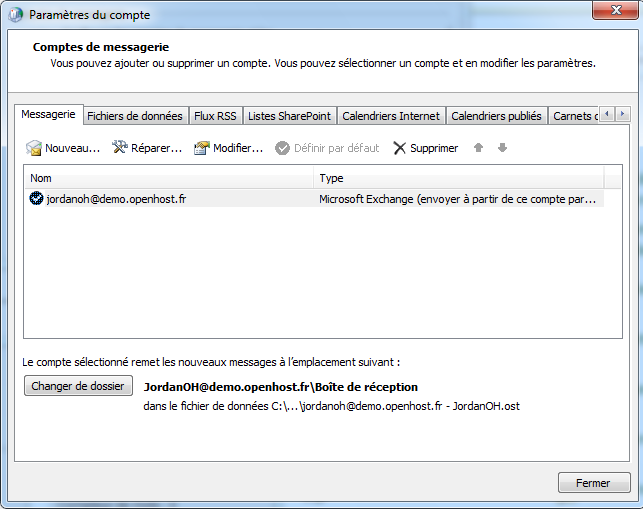Click the Modifier... label
The height and width of the screenshot is (509, 643).
coord(238,148)
